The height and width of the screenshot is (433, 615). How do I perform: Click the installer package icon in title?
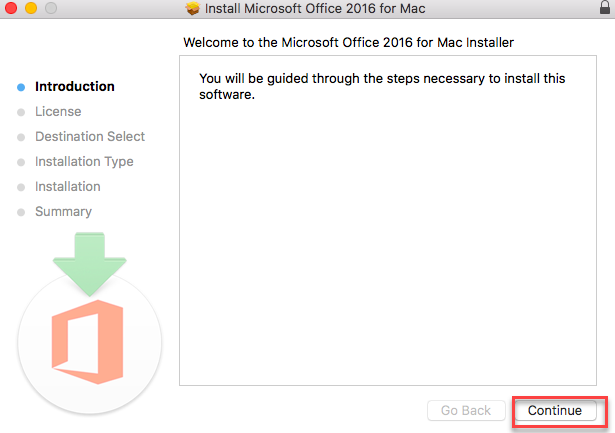(193, 8)
